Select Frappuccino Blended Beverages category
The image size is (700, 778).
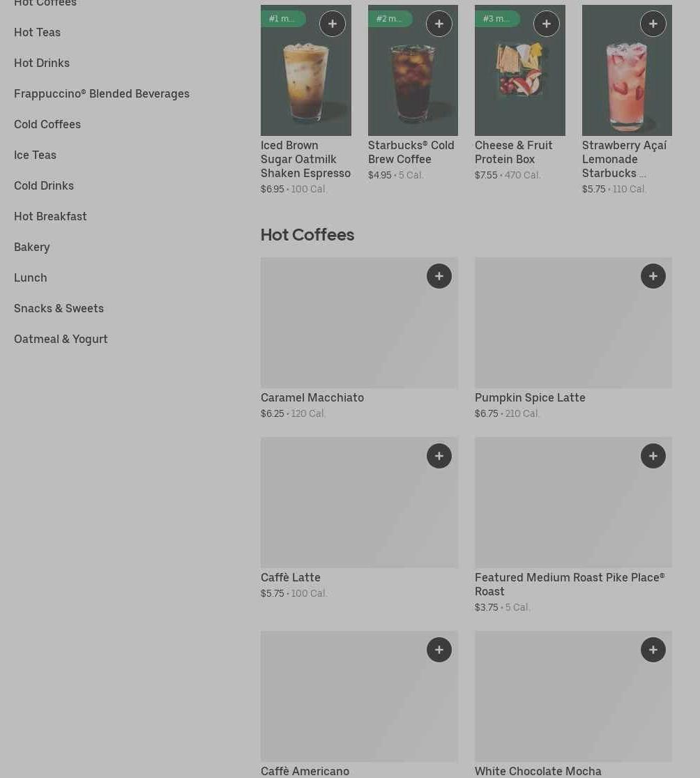point(102,94)
